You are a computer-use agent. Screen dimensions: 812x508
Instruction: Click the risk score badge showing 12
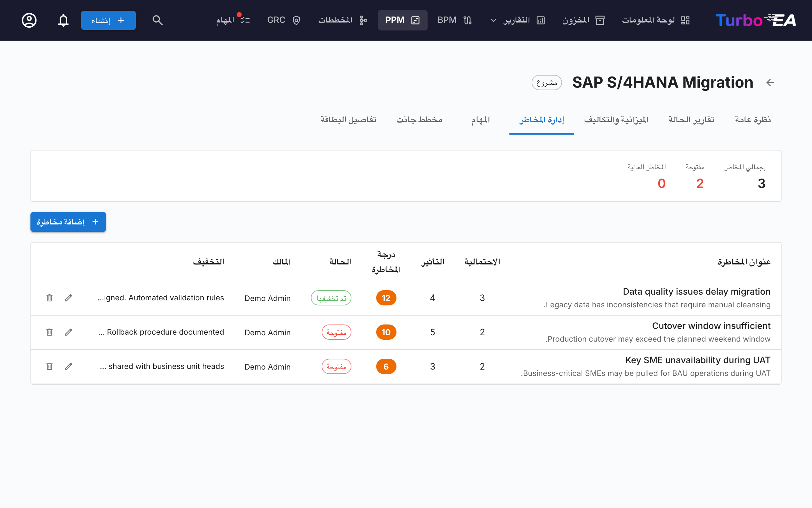point(386,298)
